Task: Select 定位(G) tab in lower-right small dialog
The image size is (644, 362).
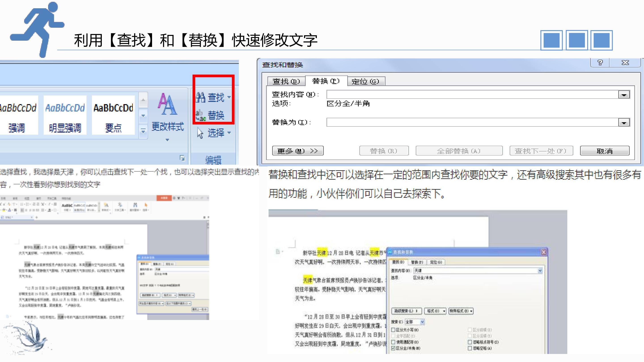Action: tap(436, 262)
